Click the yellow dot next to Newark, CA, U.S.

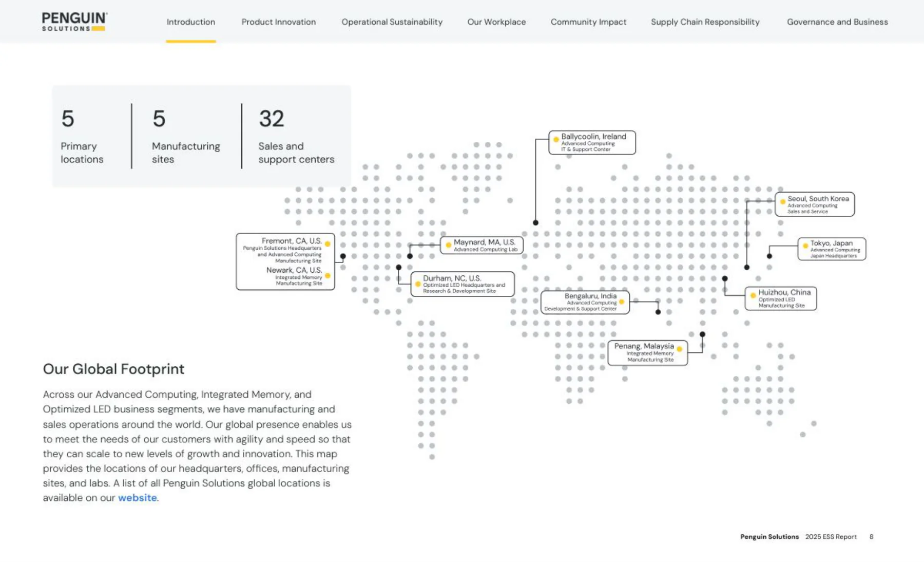(x=328, y=276)
